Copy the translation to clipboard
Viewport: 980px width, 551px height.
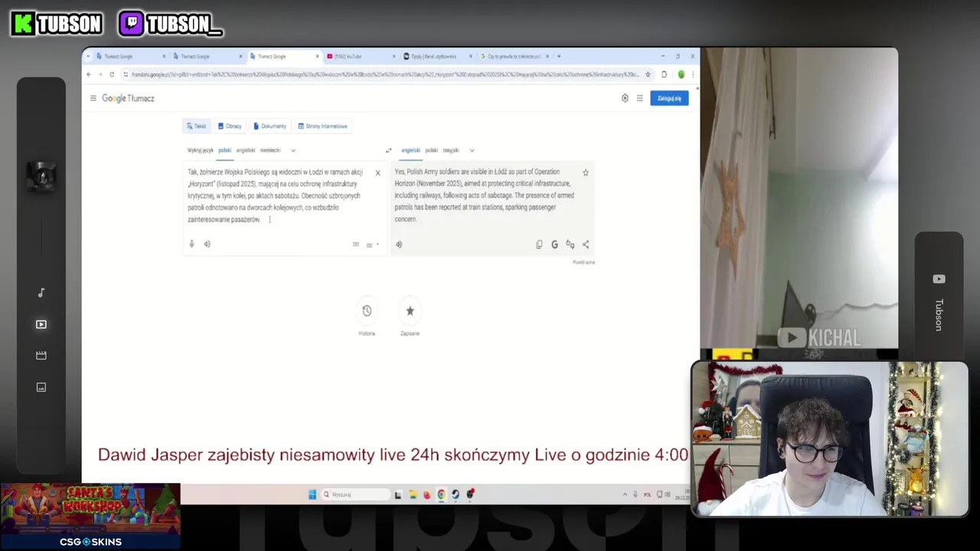point(539,244)
